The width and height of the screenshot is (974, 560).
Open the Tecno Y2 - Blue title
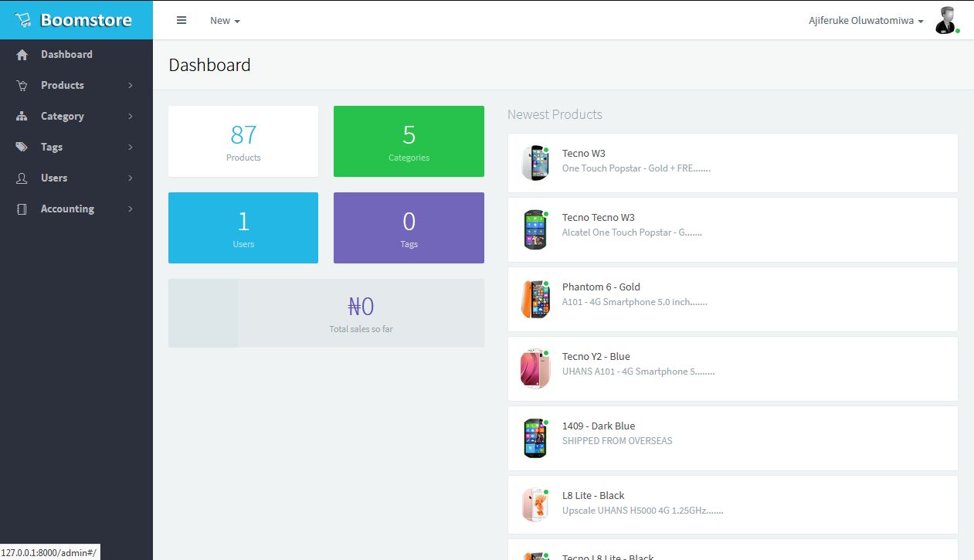[x=596, y=357]
